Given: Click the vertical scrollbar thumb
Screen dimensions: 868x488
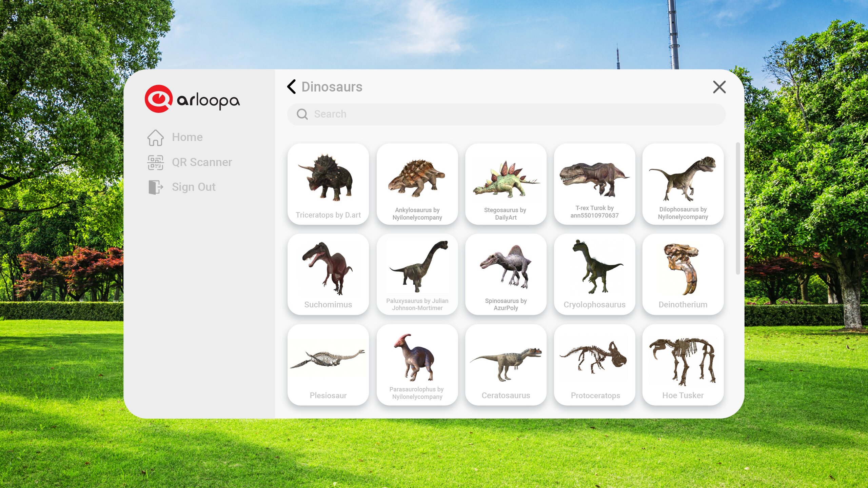Looking at the screenshot, I should pos(737,208).
